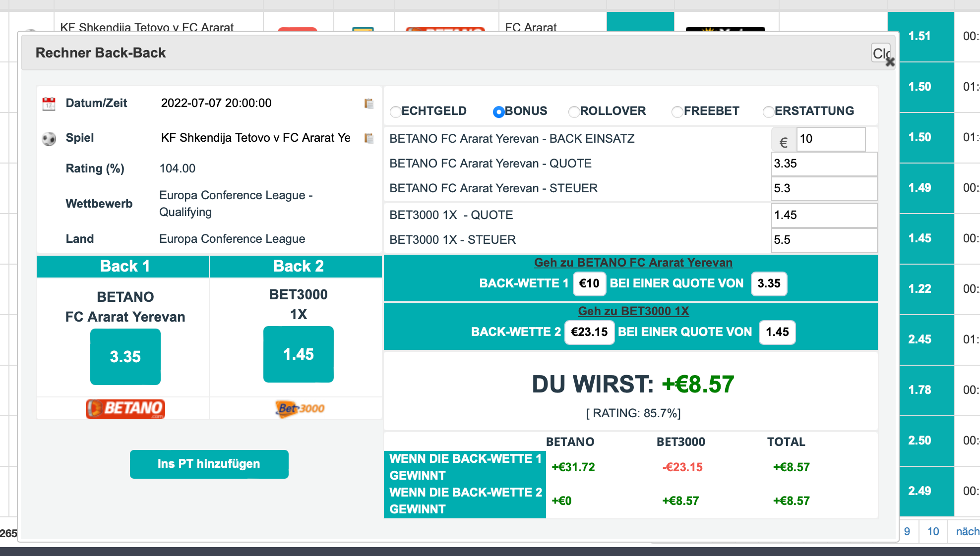This screenshot has height=556, width=980.
Task: Click the date 2022-07-07 20:00:00 value
Action: click(216, 103)
